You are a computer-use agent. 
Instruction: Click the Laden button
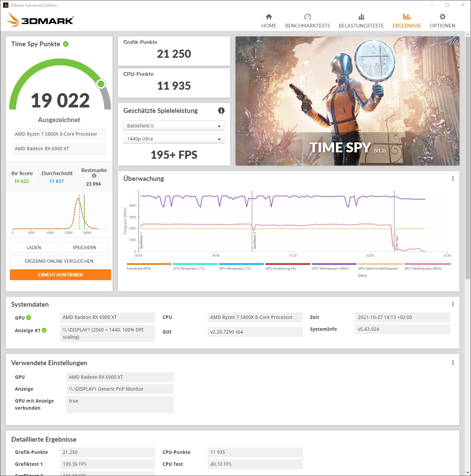[x=34, y=248]
